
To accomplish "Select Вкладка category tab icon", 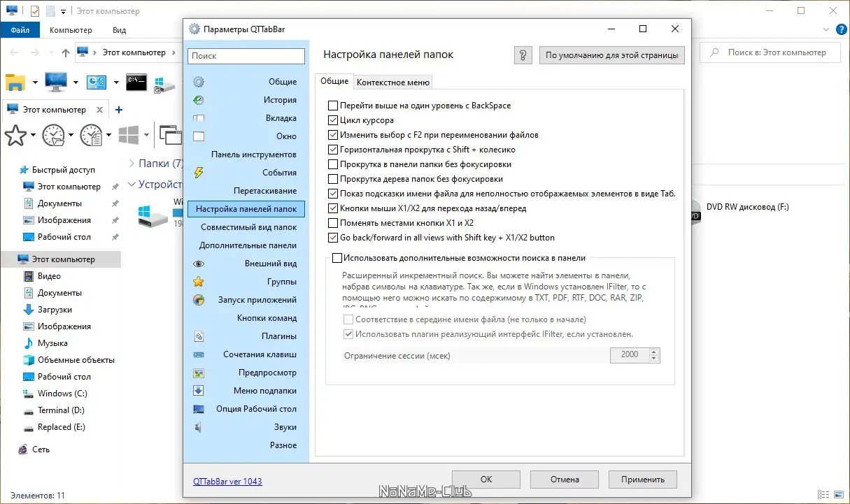I will [199, 118].
